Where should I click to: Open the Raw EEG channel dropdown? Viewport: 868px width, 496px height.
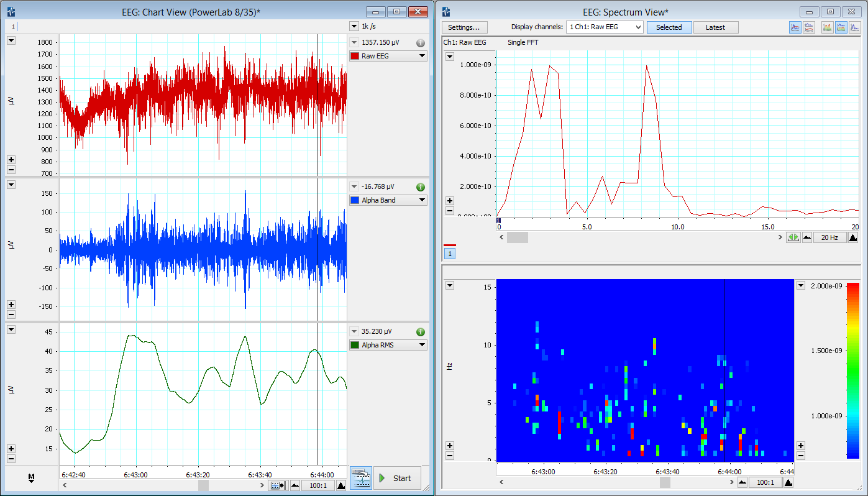coord(388,55)
